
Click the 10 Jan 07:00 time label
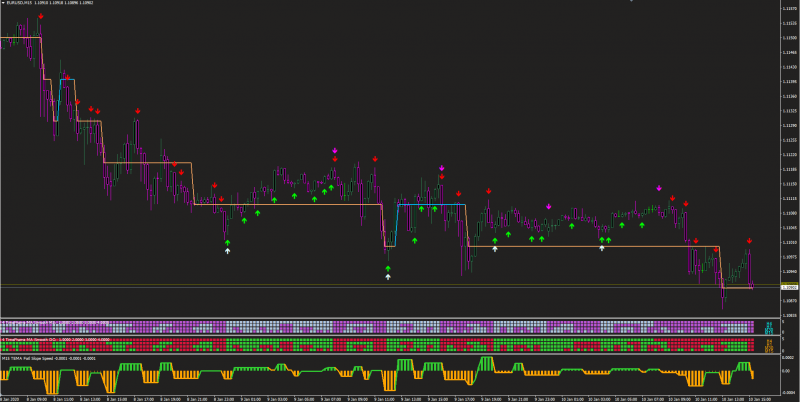654,398
